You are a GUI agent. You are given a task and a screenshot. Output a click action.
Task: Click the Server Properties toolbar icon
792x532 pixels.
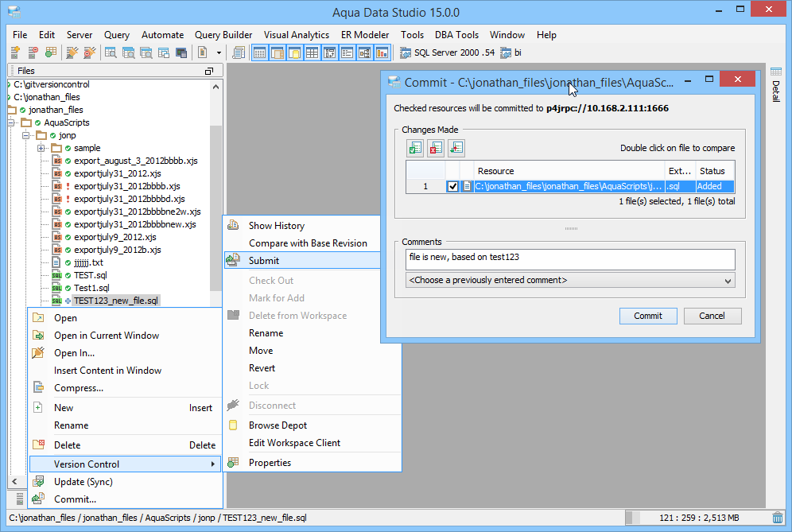tap(51, 52)
